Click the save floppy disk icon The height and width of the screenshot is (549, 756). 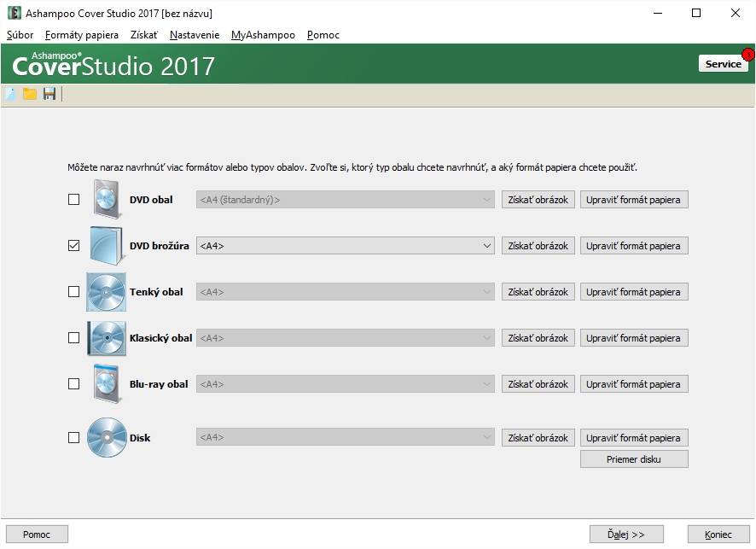pos(49,94)
